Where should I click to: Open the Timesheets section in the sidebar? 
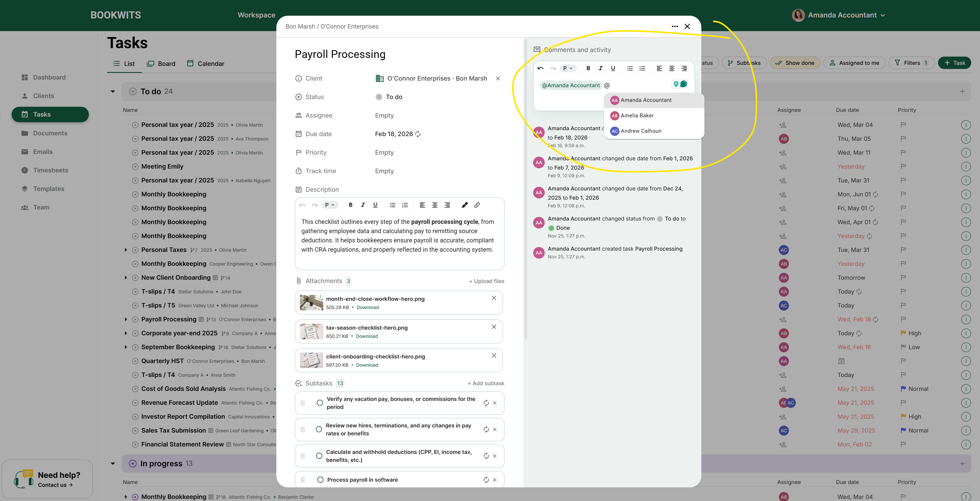(x=50, y=170)
